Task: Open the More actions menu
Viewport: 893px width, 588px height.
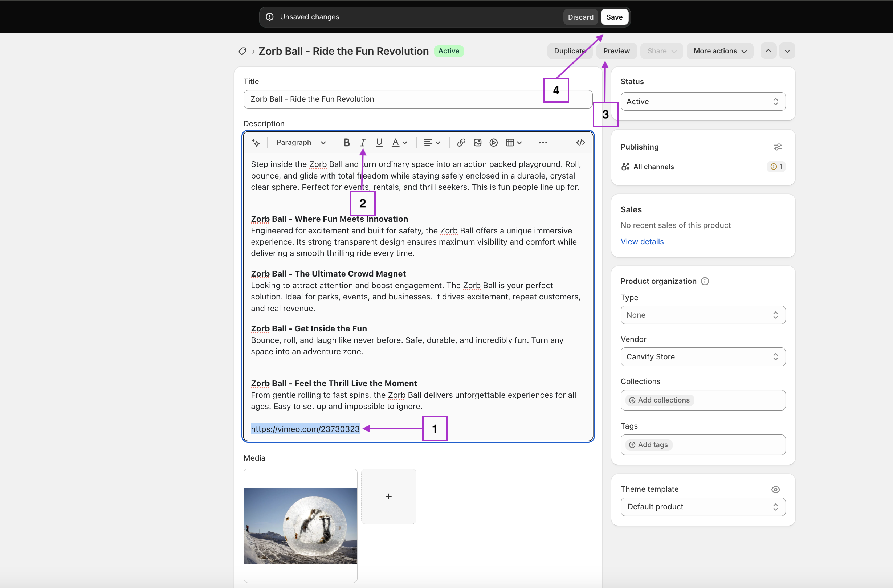Action: pyautogui.click(x=719, y=51)
